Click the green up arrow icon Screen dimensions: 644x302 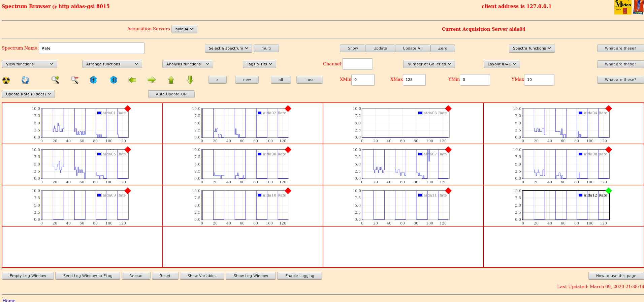click(x=171, y=80)
